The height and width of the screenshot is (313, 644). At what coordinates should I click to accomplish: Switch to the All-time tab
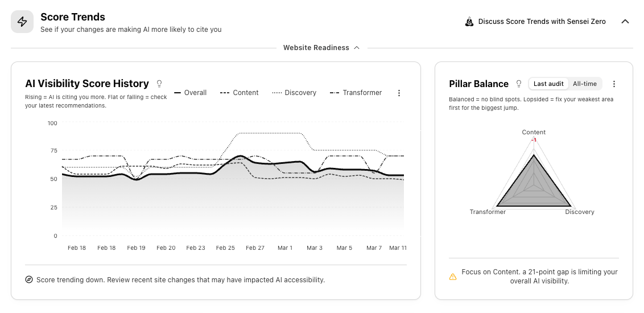coord(585,84)
